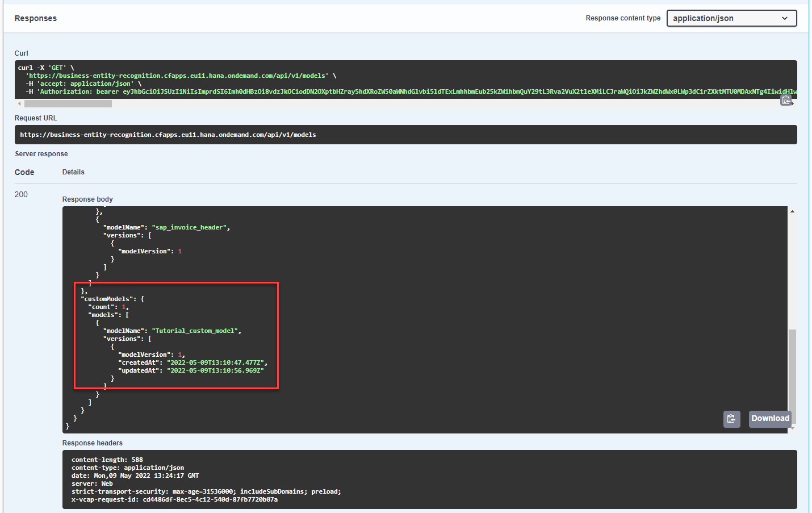This screenshot has width=812, height=513.
Task: Click the "sap_invoice_header" model name value
Action: coord(189,227)
